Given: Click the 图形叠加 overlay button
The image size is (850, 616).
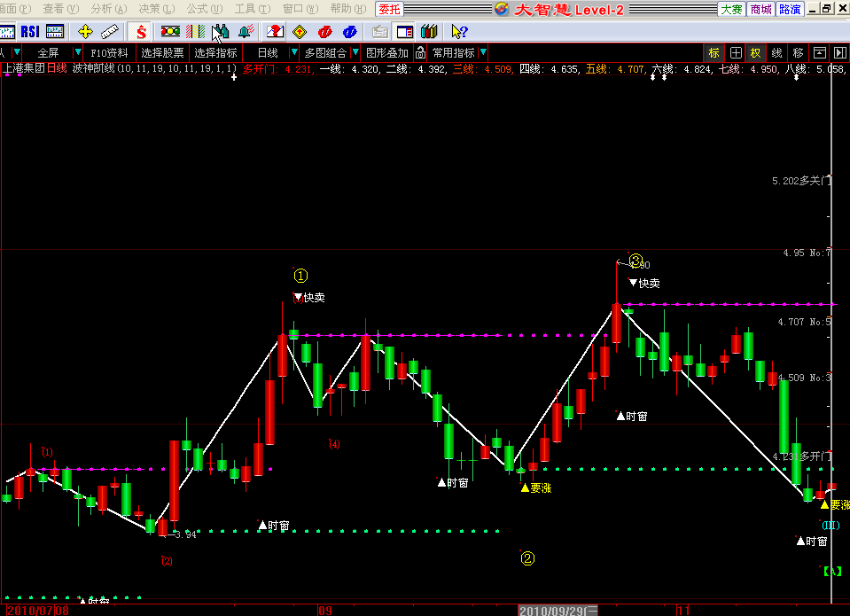Looking at the screenshot, I should coord(387,52).
